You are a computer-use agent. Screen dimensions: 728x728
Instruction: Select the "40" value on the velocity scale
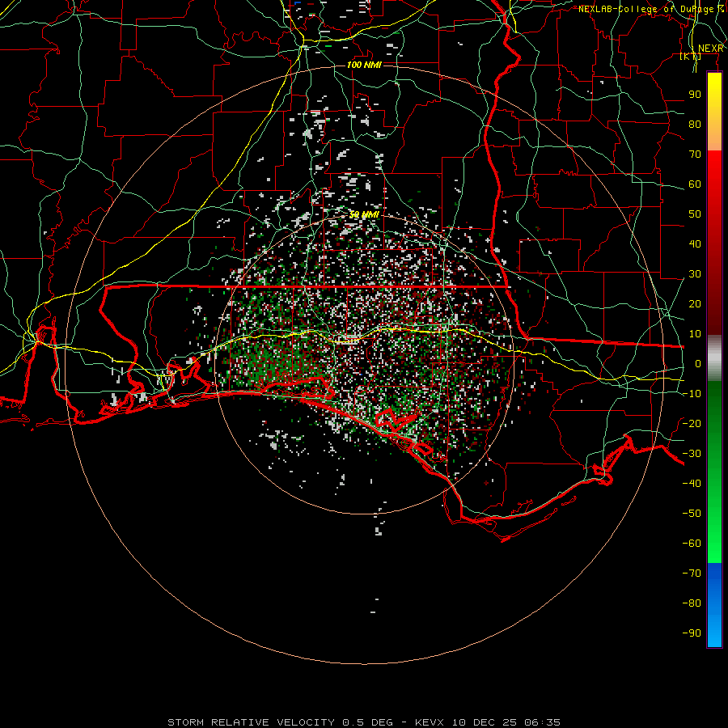695,243
